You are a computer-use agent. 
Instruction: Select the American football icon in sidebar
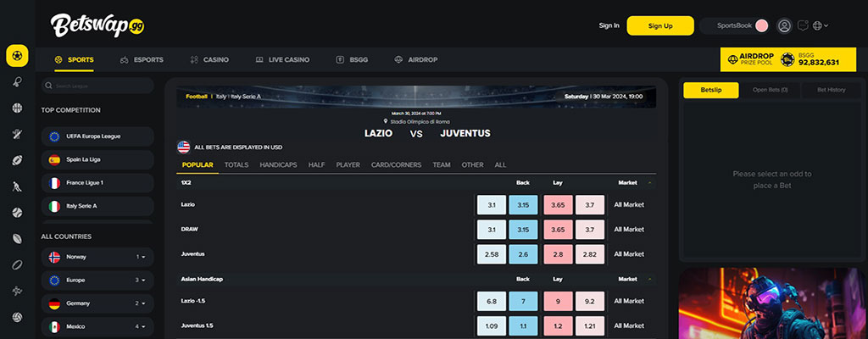point(17,161)
